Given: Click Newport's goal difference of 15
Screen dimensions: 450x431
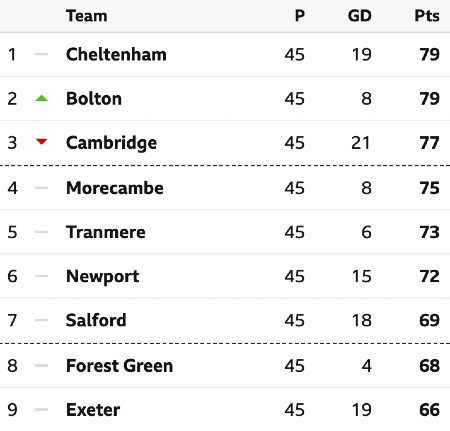Looking at the screenshot, I should tap(362, 276).
